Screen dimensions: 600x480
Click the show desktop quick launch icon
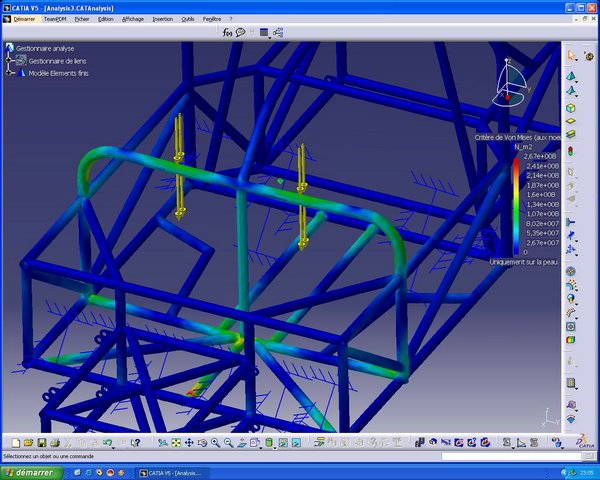[78, 473]
